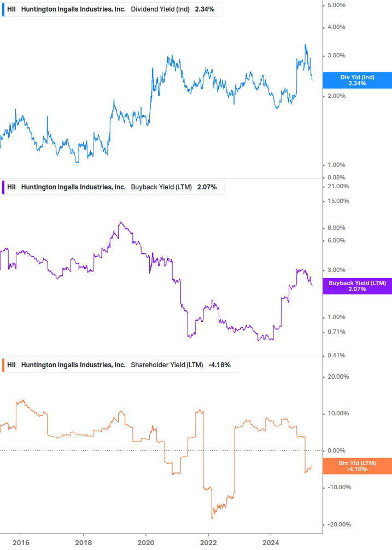Viewport: 392px width, 550px height.
Task: Click the 10.00% label on the shareholder yield axis
Action: [x=338, y=414]
